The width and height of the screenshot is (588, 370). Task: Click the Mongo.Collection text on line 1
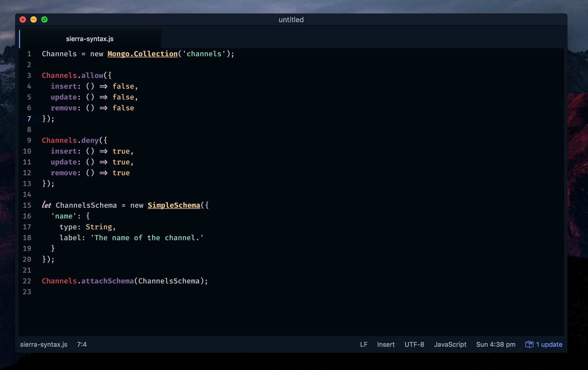click(x=142, y=54)
